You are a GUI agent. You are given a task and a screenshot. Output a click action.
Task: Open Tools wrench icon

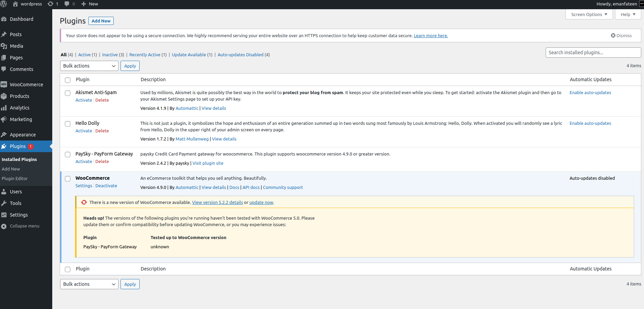(4, 203)
